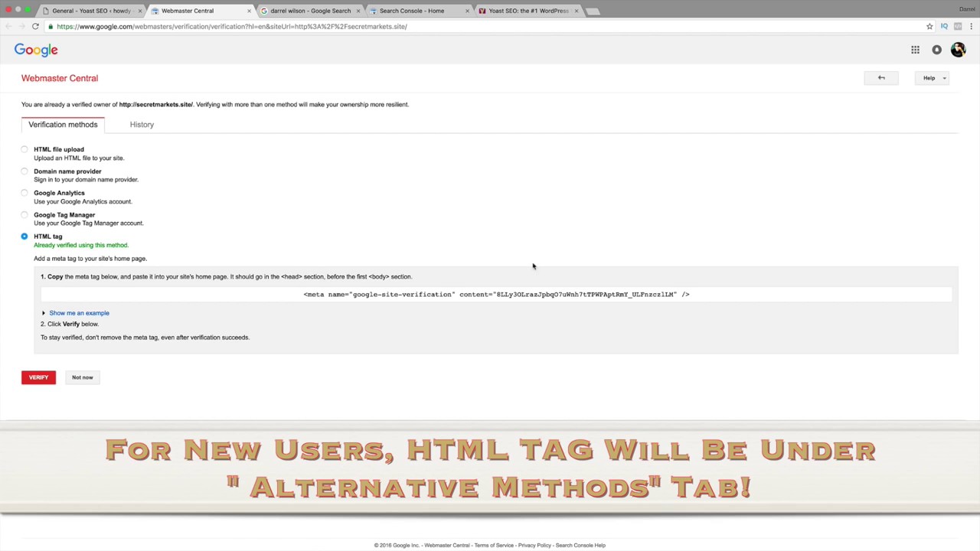Open the Webmaster Central footer link
980x551 pixels.
[447, 546]
